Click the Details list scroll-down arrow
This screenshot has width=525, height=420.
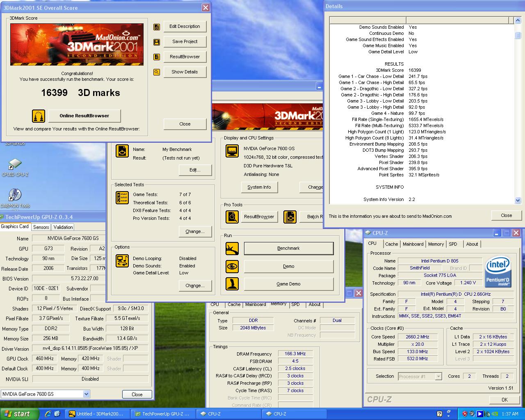(518, 200)
